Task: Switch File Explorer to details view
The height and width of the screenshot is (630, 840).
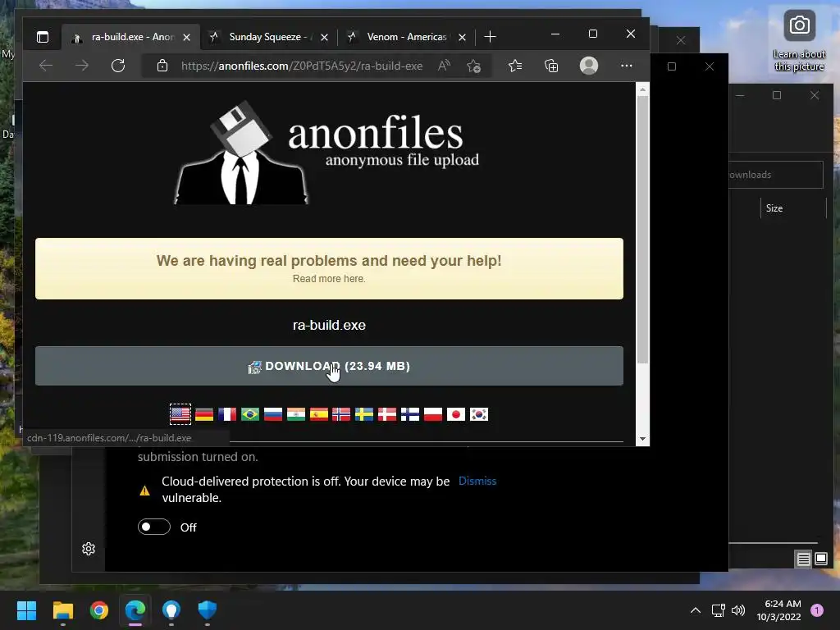Action: pos(803,559)
